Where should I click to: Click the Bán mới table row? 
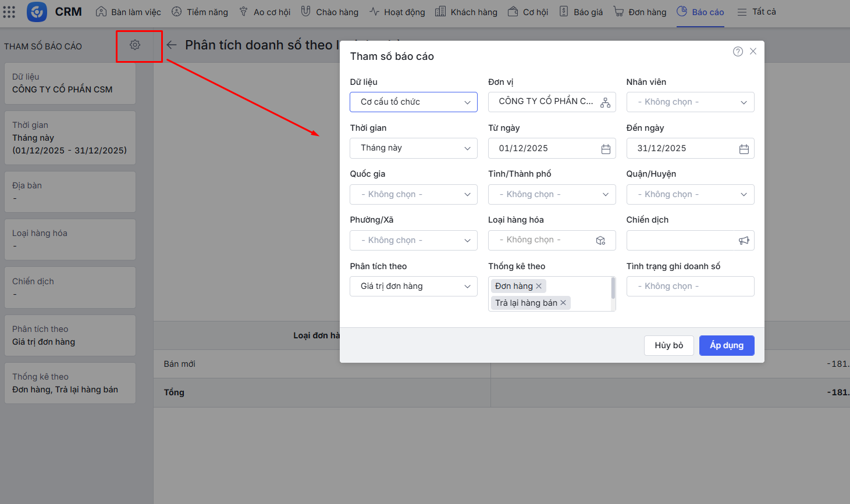point(502,364)
